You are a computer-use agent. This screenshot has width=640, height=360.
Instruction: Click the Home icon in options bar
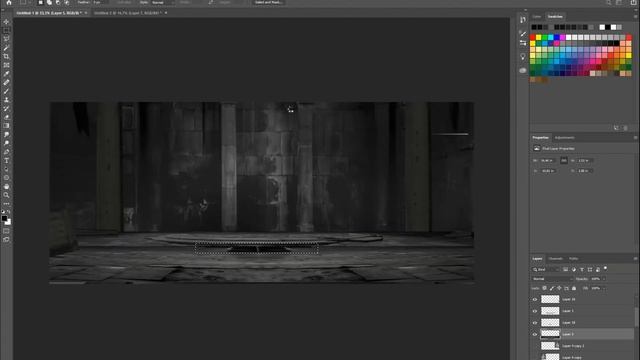pos(9,2)
